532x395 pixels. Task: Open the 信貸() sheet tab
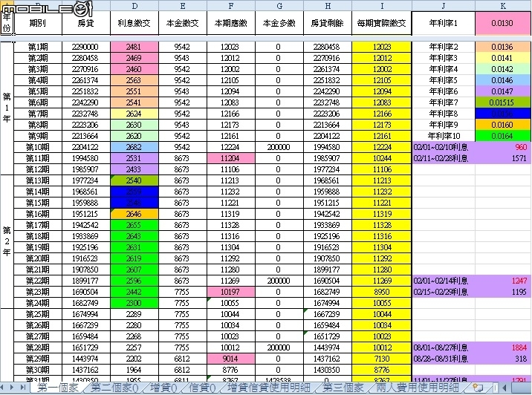coord(201,387)
